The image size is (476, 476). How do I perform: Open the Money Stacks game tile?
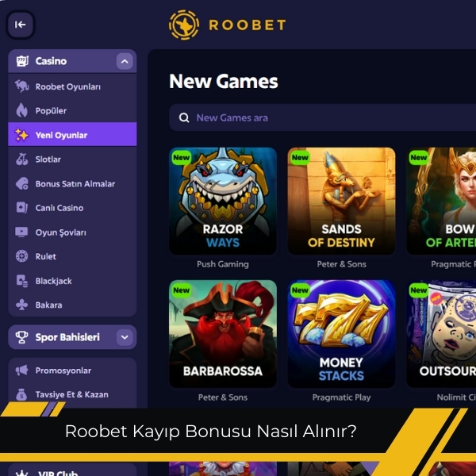click(341, 334)
